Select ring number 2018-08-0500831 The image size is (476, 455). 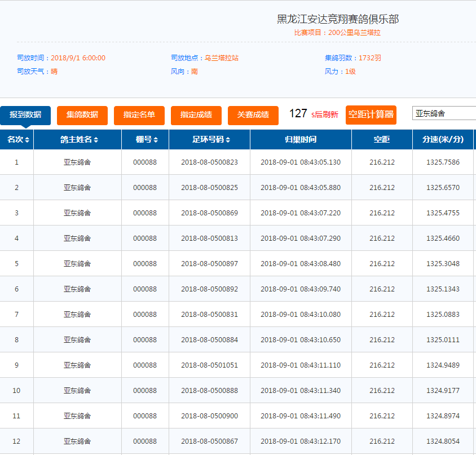click(x=209, y=315)
